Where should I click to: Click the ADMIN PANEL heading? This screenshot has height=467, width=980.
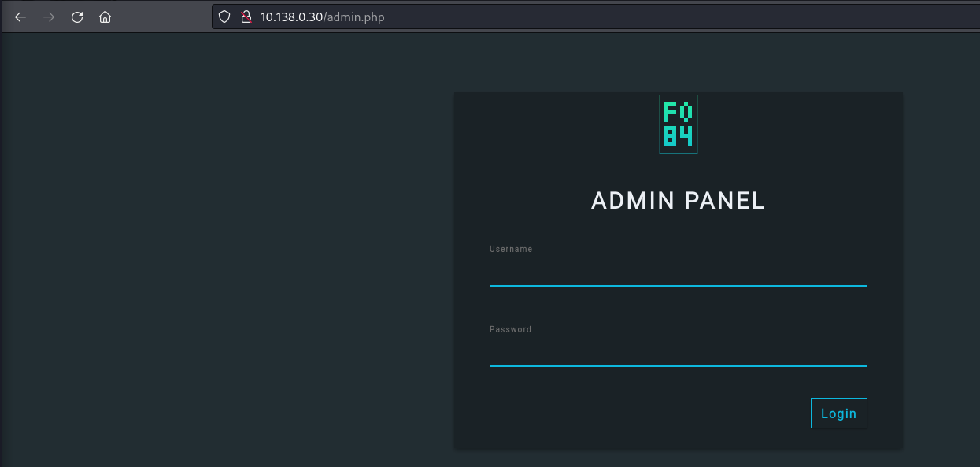[x=678, y=201]
